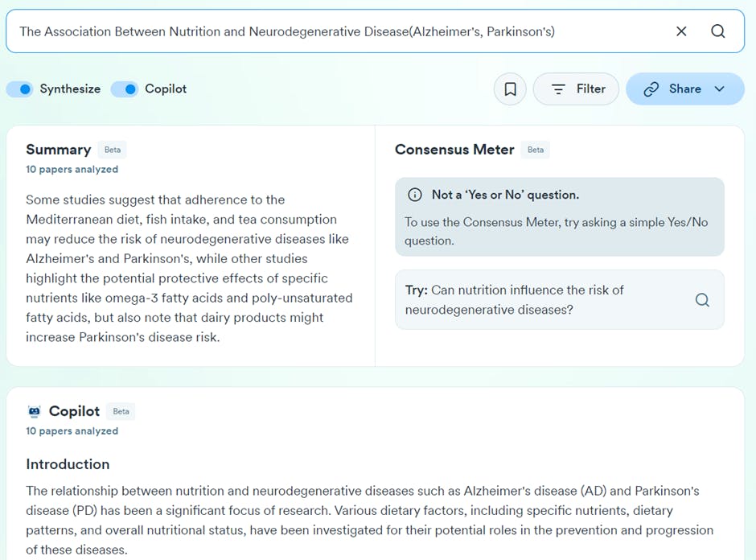The width and height of the screenshot is (756, 560).
Task: Click the link icon on Share button
Action: point(651,89)
